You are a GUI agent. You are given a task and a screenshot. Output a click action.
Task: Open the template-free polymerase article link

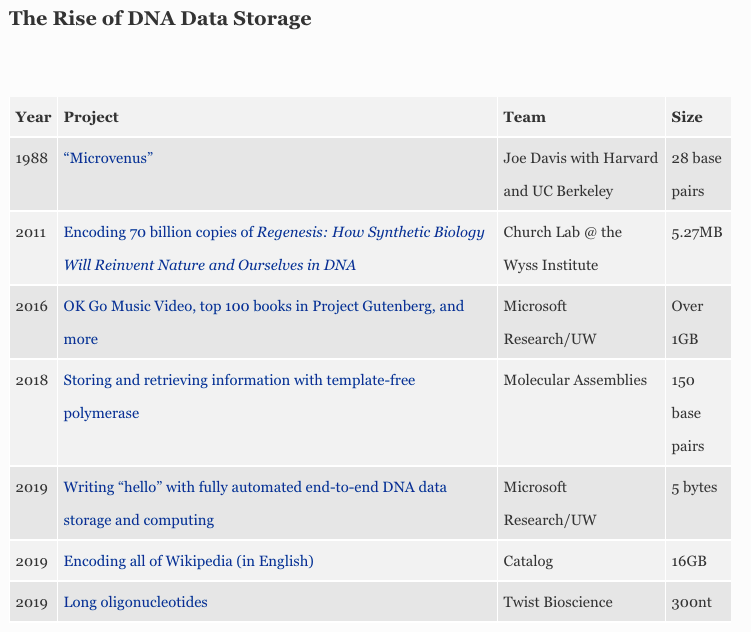239,380
